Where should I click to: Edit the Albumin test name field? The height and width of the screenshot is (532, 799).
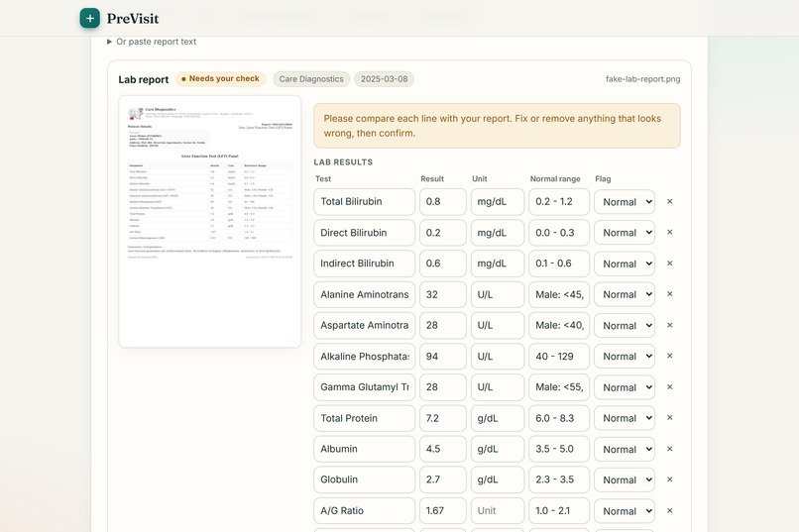[x=365, y=449]
